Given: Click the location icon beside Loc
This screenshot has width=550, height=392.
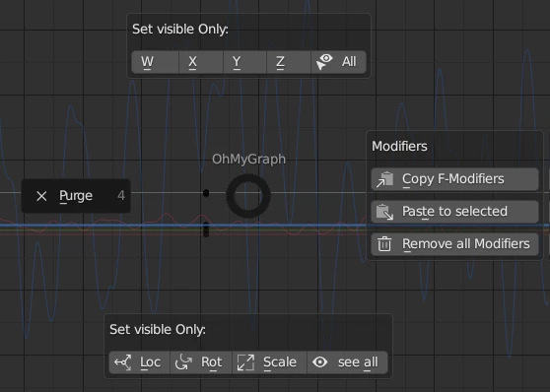Looking at the screenshot, I should (x=123, y=362).
